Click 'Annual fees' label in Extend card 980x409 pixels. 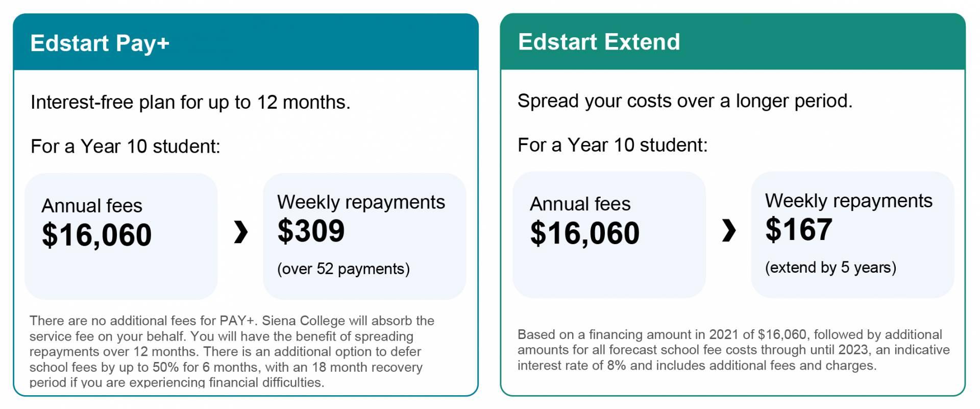click(x=580, y=204)
